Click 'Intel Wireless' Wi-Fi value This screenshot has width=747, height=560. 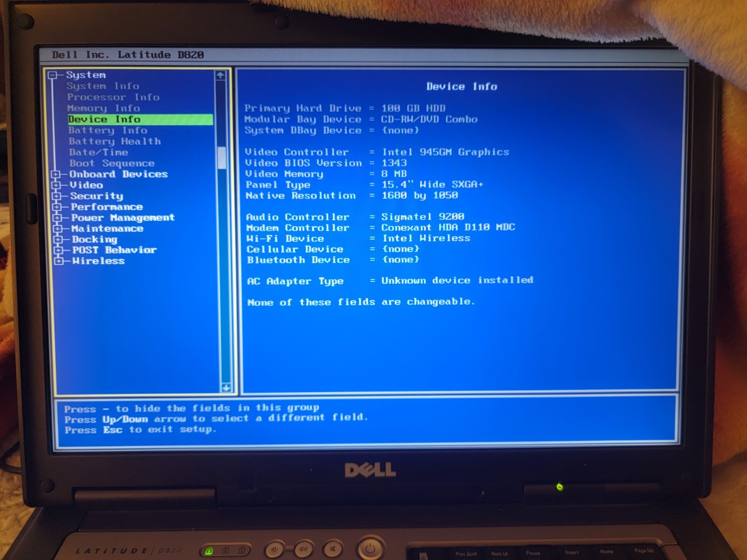pyautogui.click(x=426, y=238)
